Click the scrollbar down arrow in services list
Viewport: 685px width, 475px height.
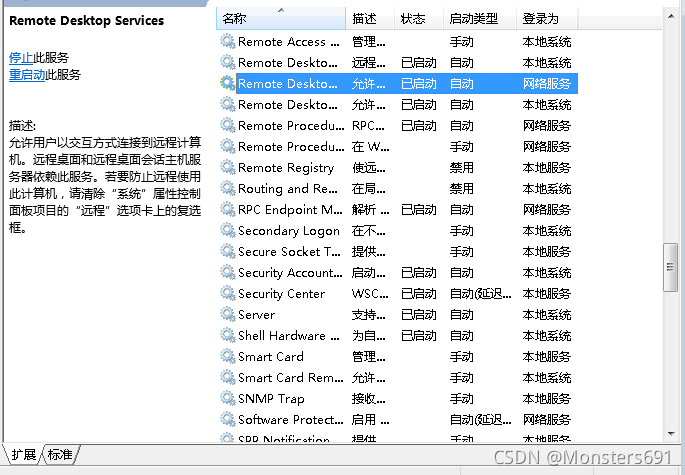(671, 433)
